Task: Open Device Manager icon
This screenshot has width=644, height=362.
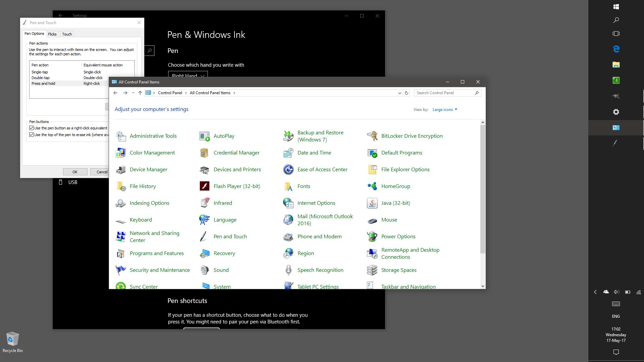Action: [121, 170]
